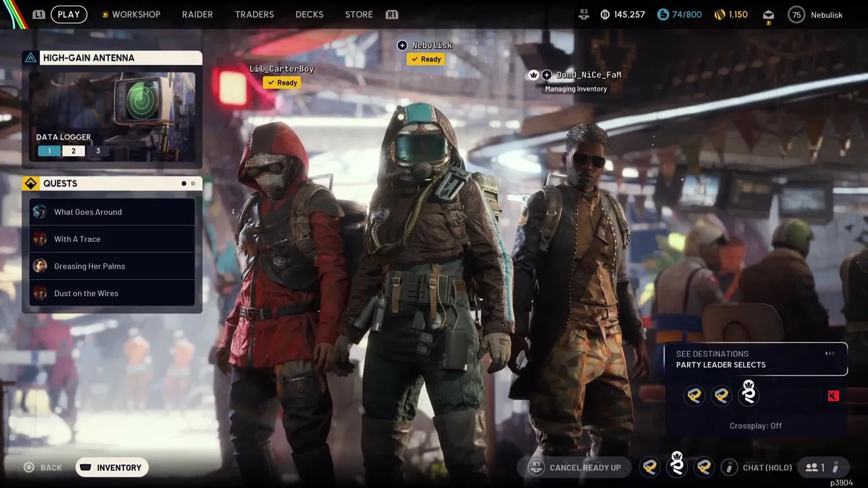This screenshot has width=868, height=488.
Task: Click the Dust on the Wires portrait
Action: (40, 293)
